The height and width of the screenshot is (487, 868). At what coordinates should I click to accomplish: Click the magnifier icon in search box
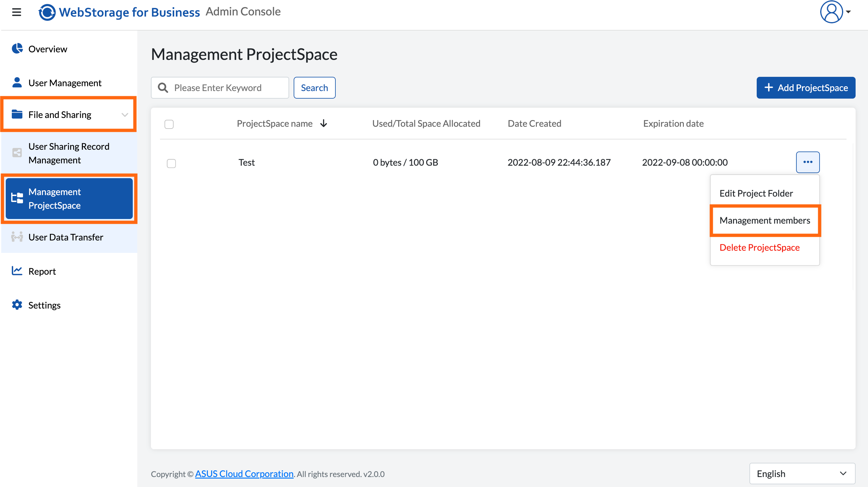tap(163, 88)
